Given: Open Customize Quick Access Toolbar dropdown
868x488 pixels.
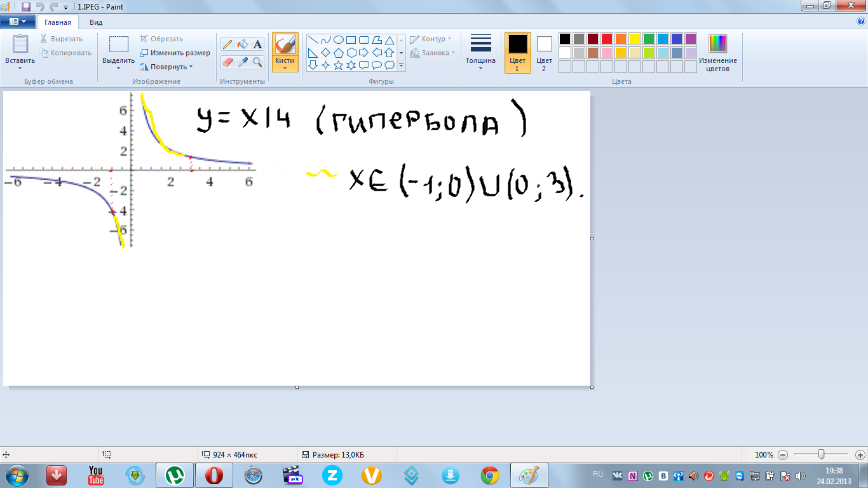Looking at the screenshot, I should click(65, 8).
